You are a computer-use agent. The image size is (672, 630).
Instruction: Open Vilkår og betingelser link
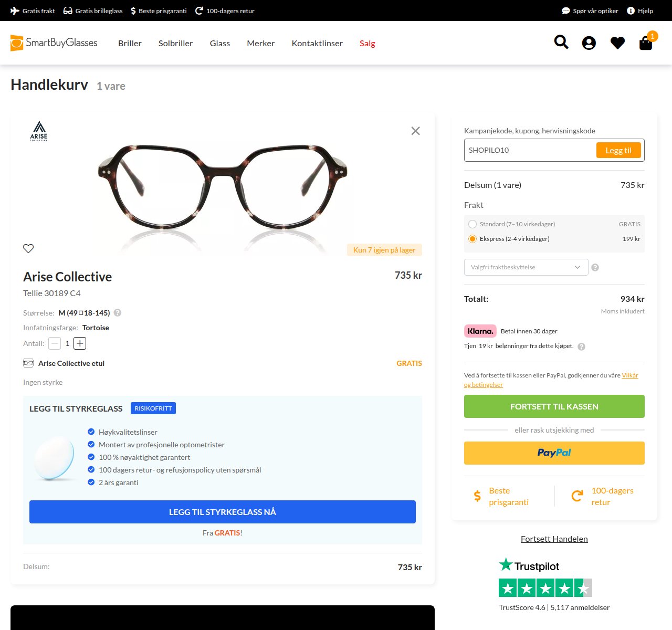coord(629,375)
